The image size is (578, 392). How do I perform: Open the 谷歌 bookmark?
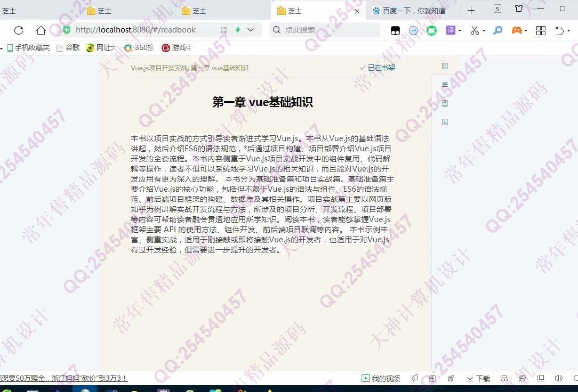(x=68, y=47)
